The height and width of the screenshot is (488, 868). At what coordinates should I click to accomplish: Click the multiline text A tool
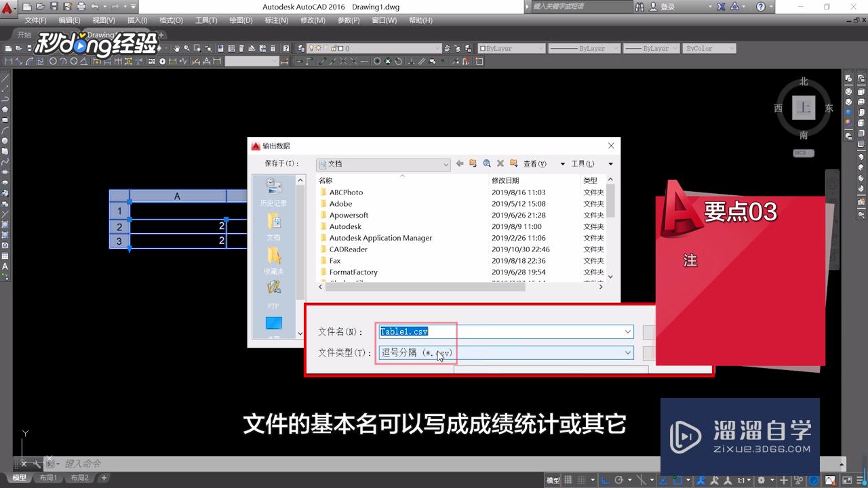[x=5, y=266]
